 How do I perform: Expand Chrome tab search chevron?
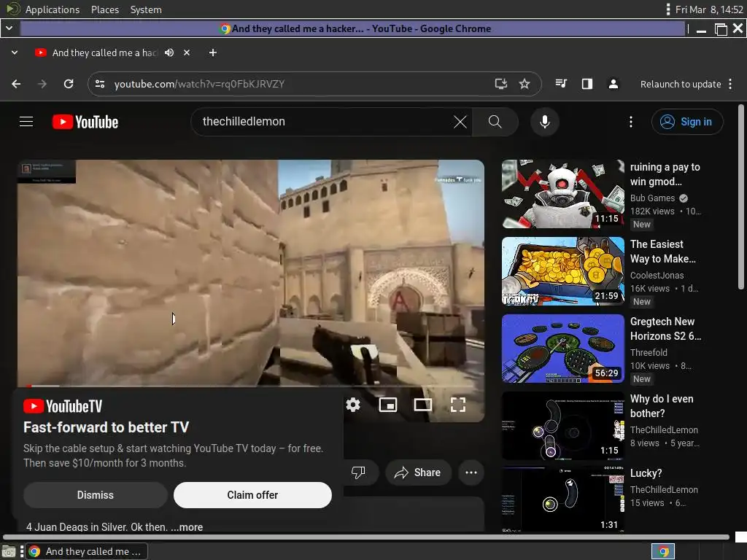click(15, 52)
